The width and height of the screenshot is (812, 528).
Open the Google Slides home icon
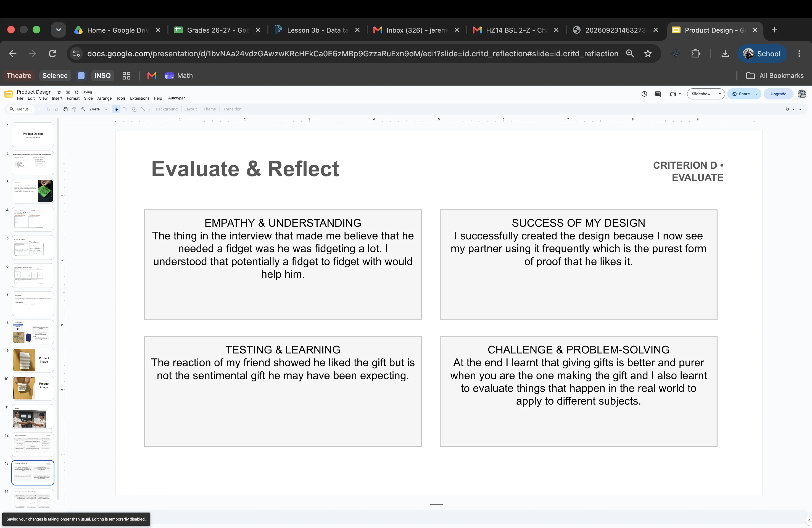click(9, 94)
